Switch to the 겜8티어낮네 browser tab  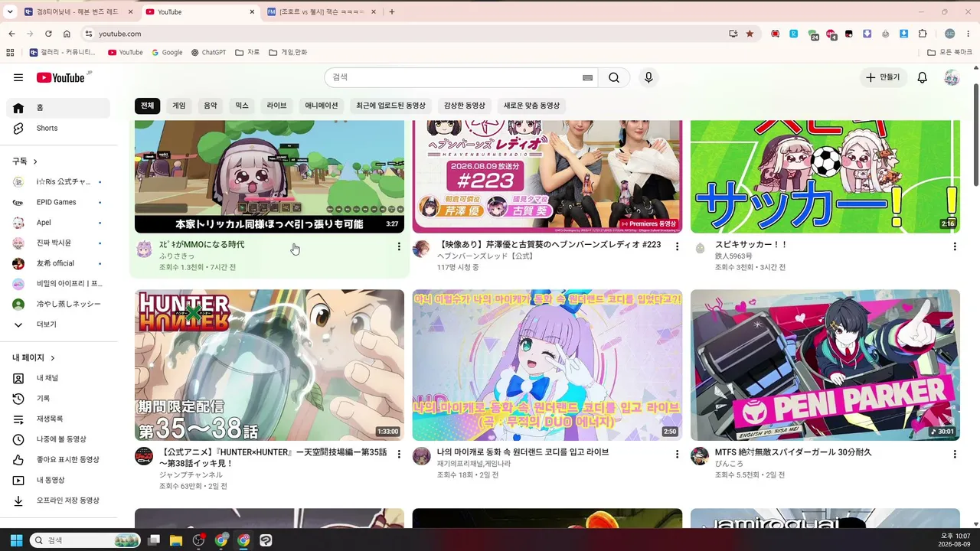point(79,11)
